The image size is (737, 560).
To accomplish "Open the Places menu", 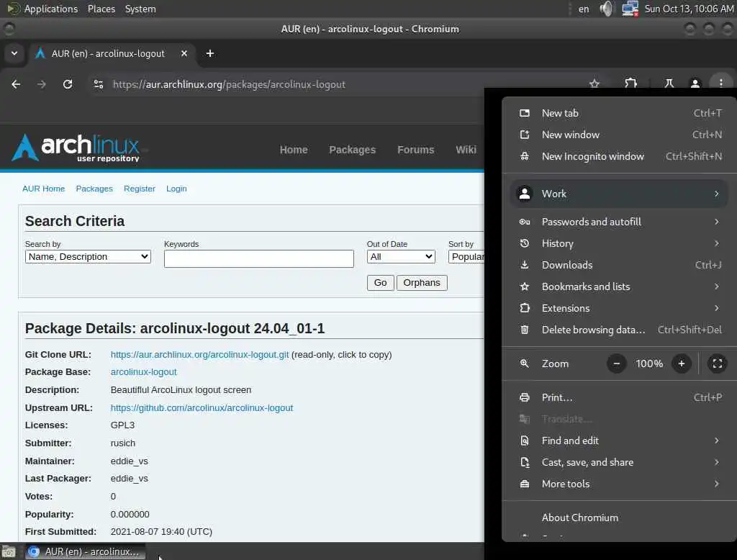I will 101,9.
